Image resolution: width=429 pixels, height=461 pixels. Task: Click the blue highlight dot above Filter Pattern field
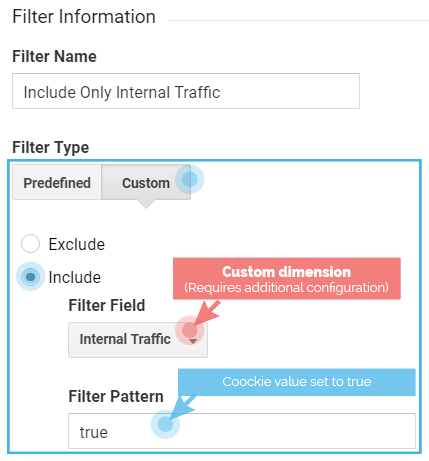coord(165,424)
